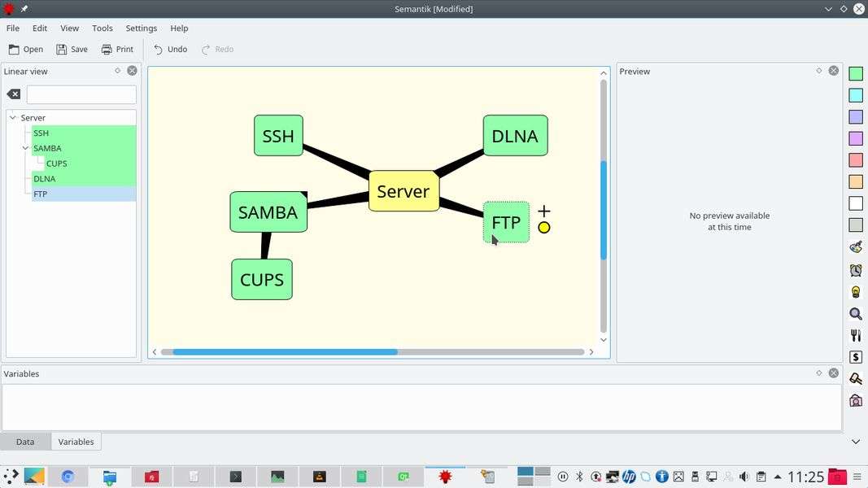Select the CUPS node on the canvas

click(262, 280)
